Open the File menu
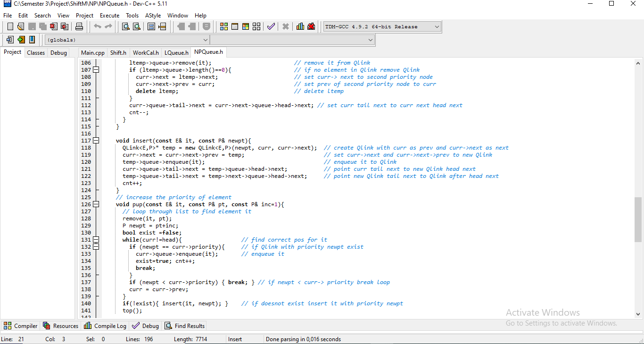 [8, 16]
